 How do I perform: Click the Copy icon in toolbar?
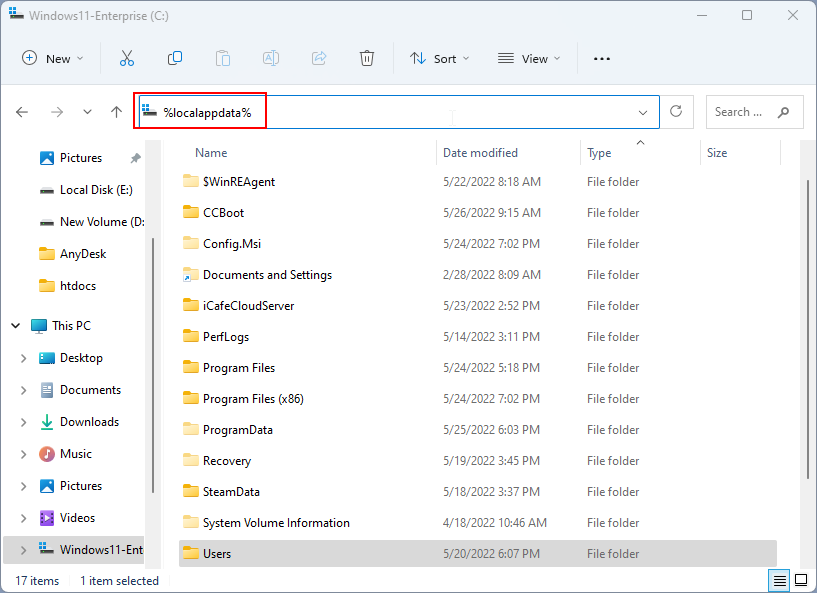click(175, 59)
